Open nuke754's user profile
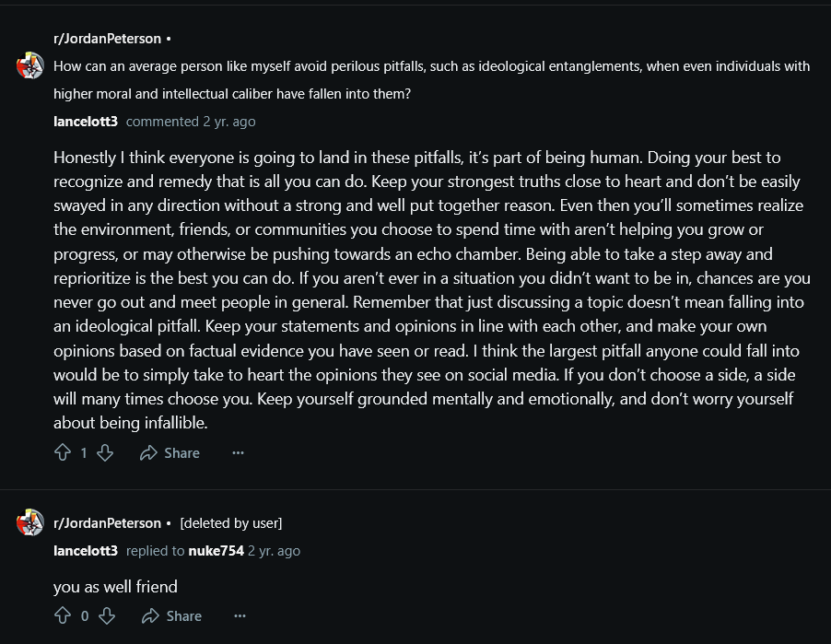Image resolution: width=831 pixels, height=644 pixels. coord(217,551)
